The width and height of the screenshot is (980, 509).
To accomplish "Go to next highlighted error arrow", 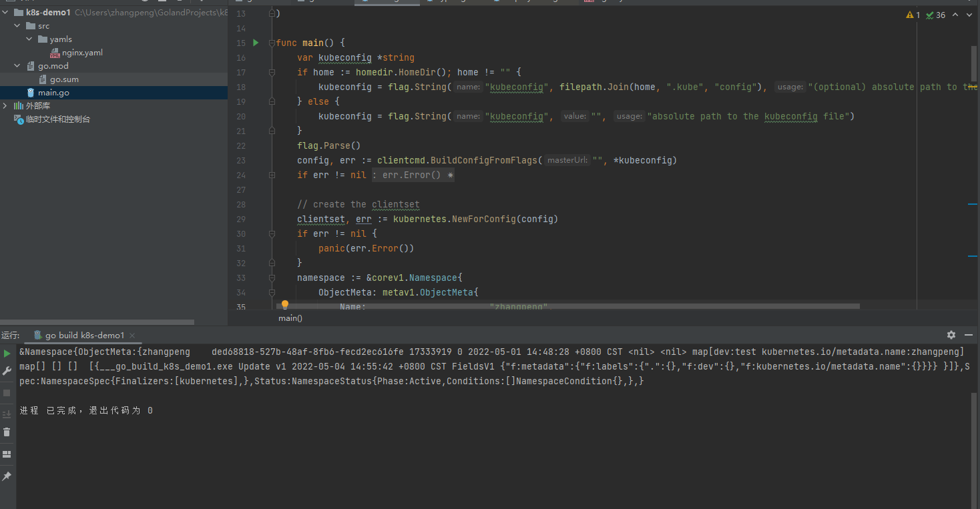I will click(969, 15).
